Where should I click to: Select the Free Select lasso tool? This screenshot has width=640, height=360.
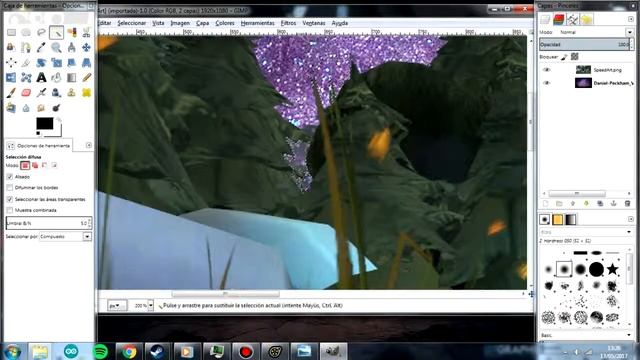point(41,32)
